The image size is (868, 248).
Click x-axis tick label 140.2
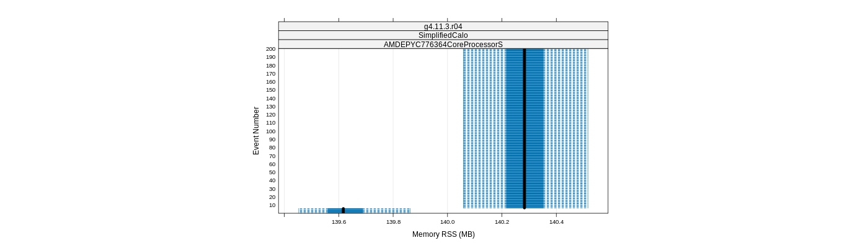coord(502,221)
